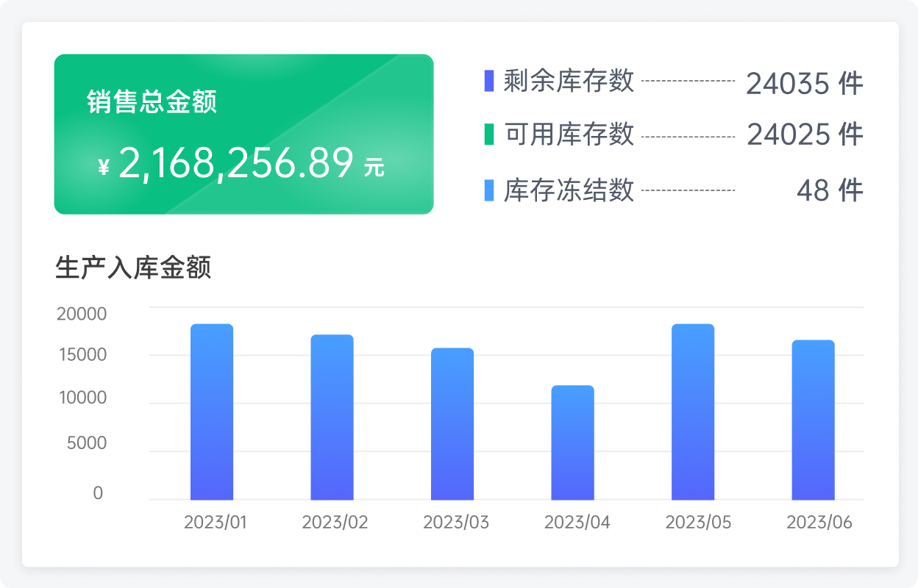This screenshot has width=918, height=588.
Task: Click the 生产入库金额 chart title
Action: point(133,268)
